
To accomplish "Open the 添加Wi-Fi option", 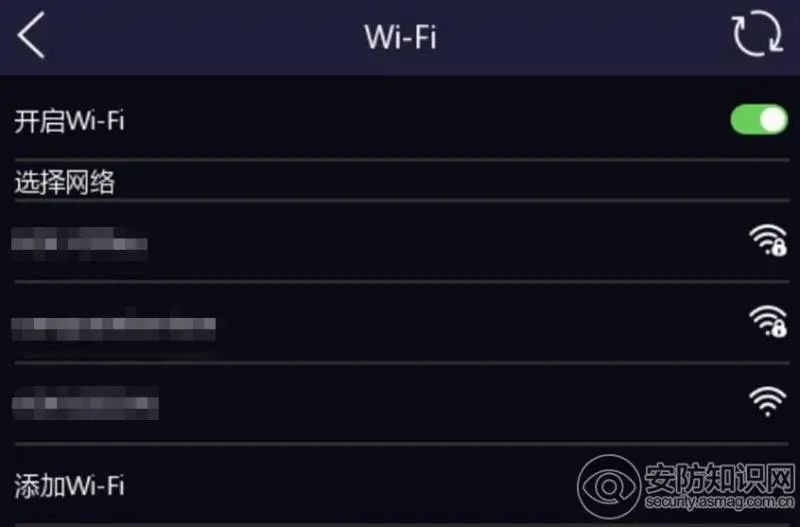I will (x=70, y=486).
